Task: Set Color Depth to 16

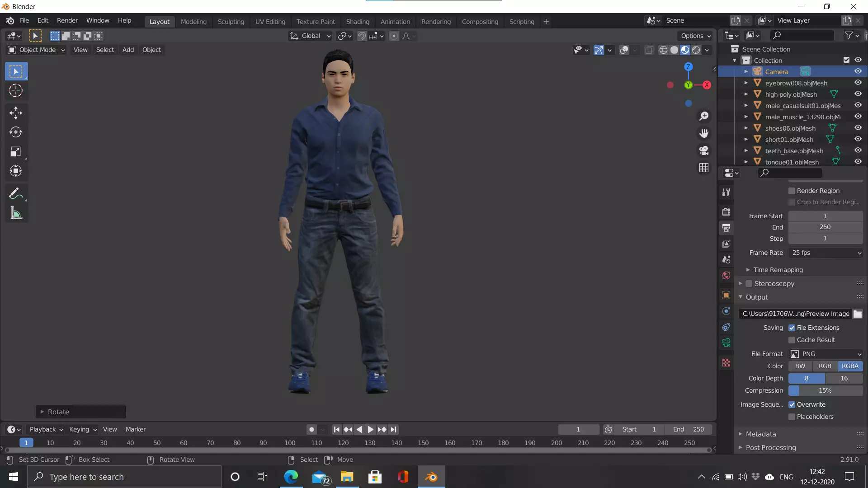Action: click(844, 378)
